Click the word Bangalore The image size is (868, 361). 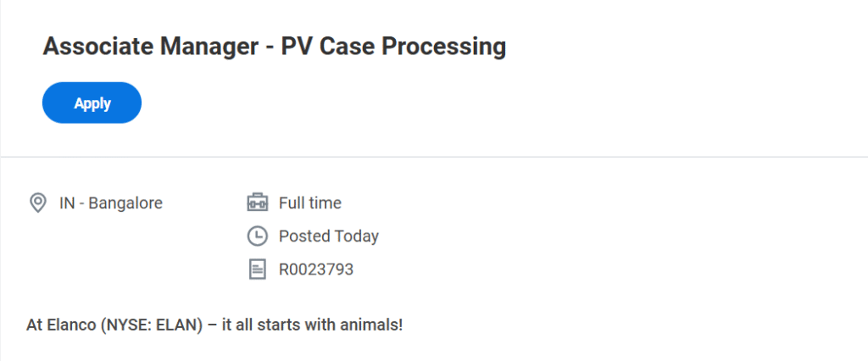click(x=125, y=203)
